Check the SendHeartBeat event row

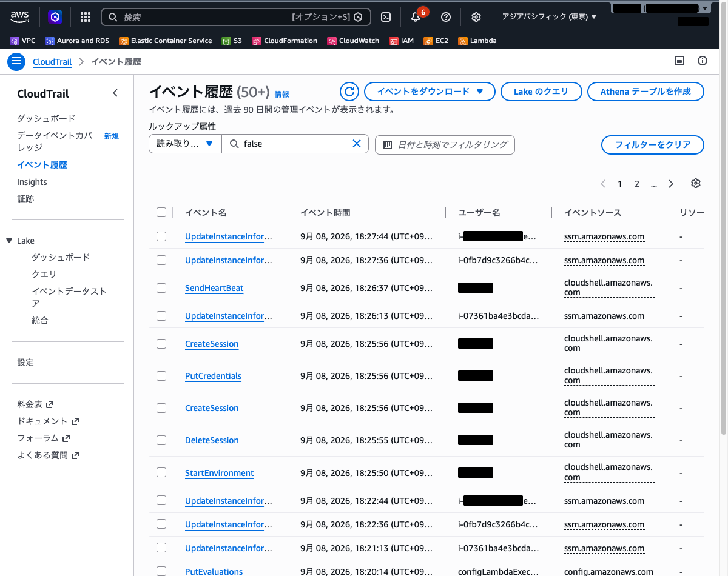[161, 288]
